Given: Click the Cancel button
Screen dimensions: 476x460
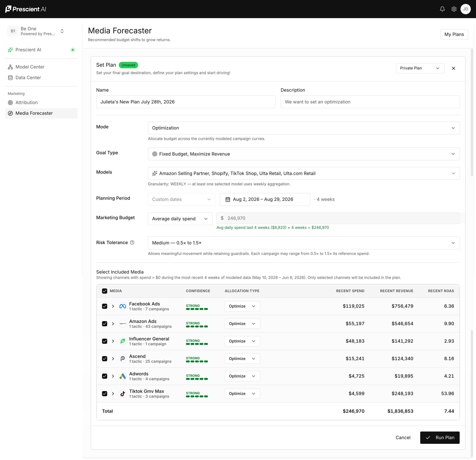Looking at the screenshot, I should (403, 438).
